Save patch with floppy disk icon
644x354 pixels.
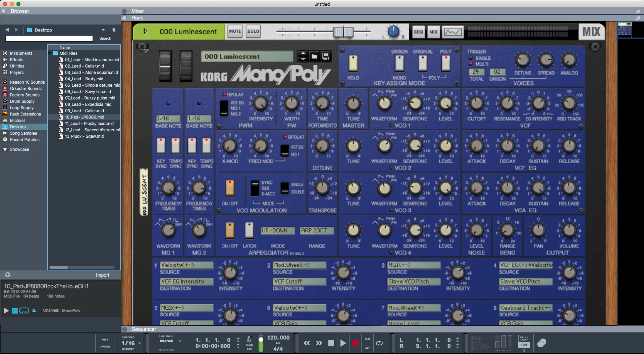pyautogui.click(x=326, y=56)
